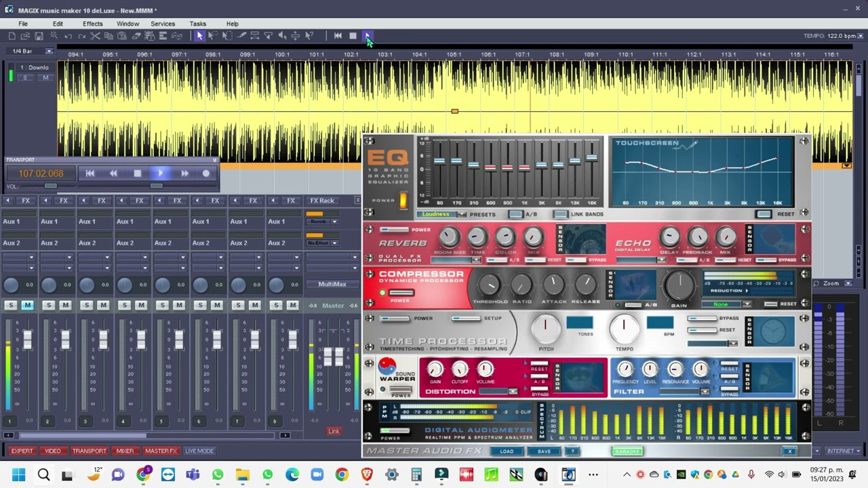Screen dimensions: 868x488
Task: Toggle the Compressor power button
Action: point(401,293)
